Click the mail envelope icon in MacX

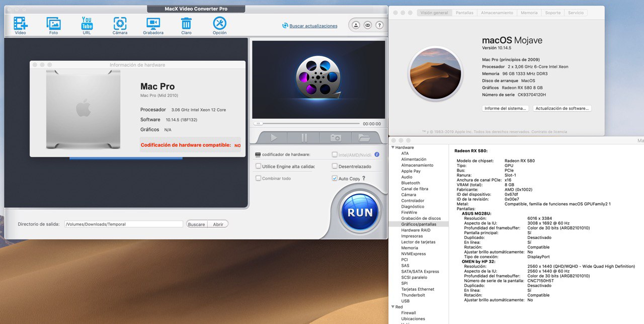[x=368, y=25]
